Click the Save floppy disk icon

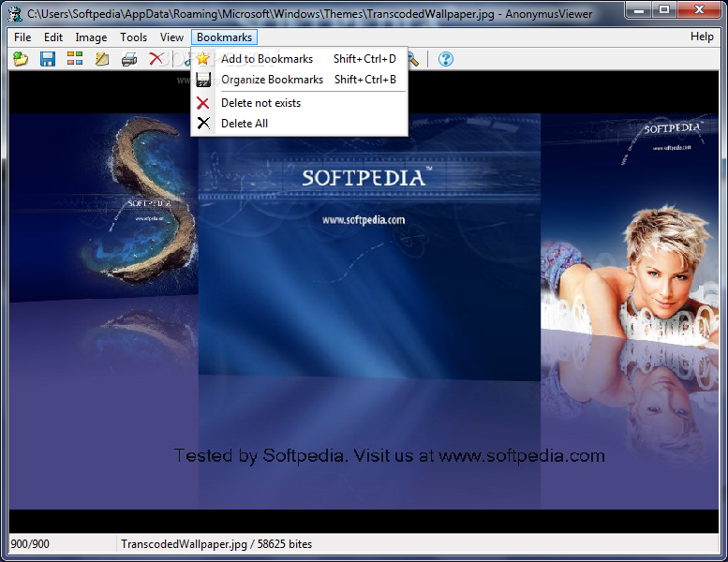[x=48, y=59]
